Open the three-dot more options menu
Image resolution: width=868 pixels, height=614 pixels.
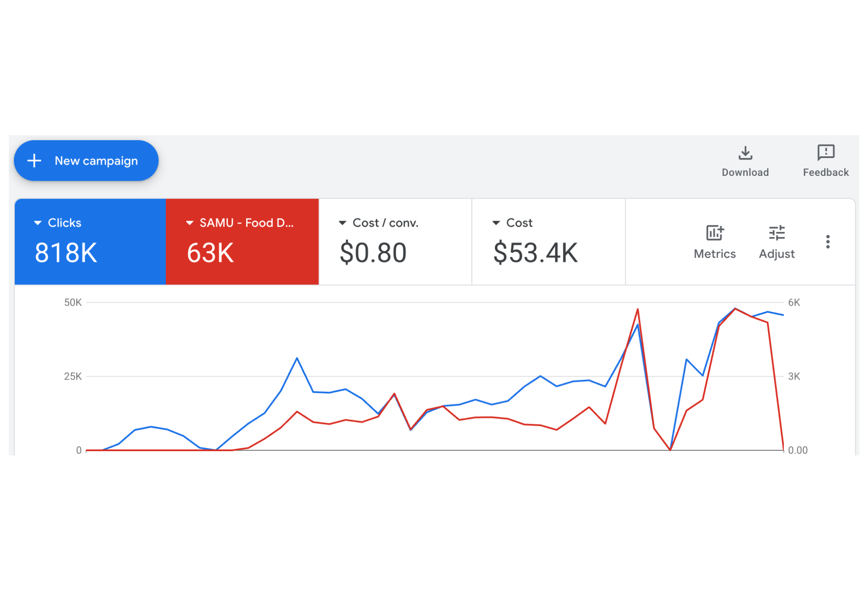(828, 241)
